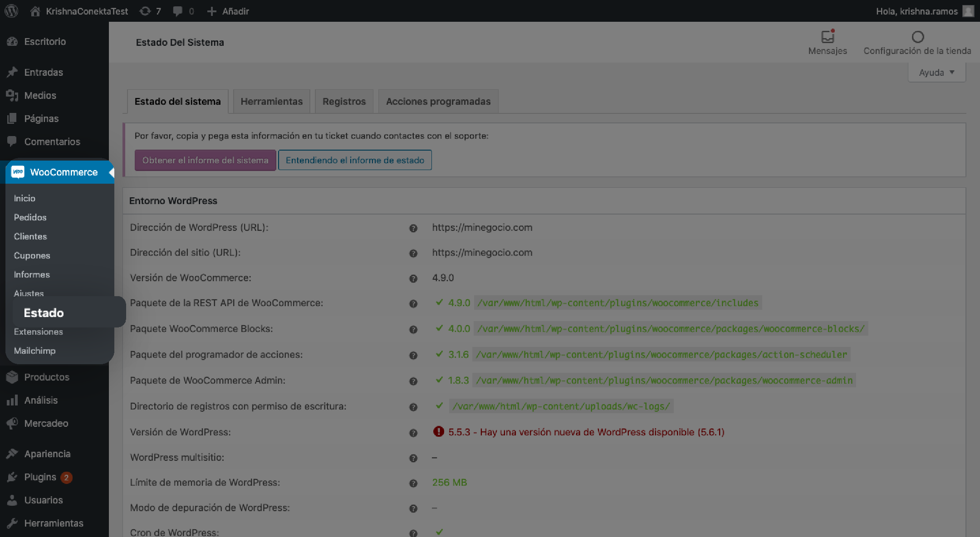Switch to the Herramientas tab
This screenshot has width=980, height=537.
point(271,101)
